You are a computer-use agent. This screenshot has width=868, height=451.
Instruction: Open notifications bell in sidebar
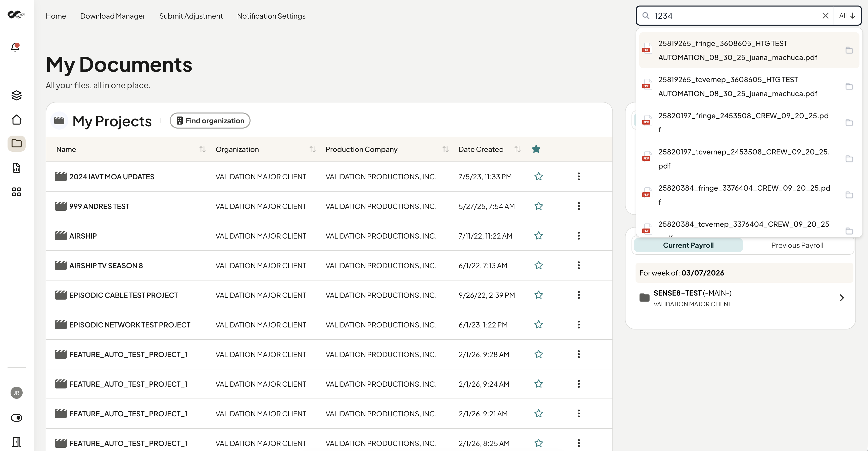click(x=16, y=47)
